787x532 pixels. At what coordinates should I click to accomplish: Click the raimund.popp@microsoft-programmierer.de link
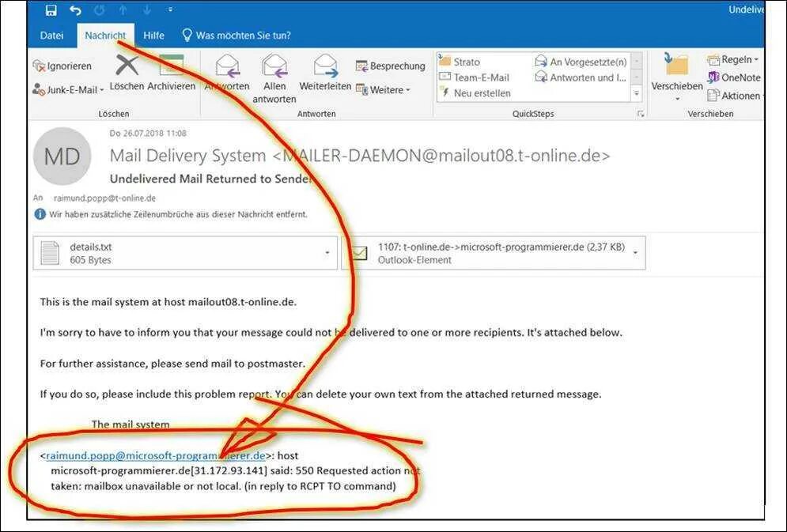point(156,456)
